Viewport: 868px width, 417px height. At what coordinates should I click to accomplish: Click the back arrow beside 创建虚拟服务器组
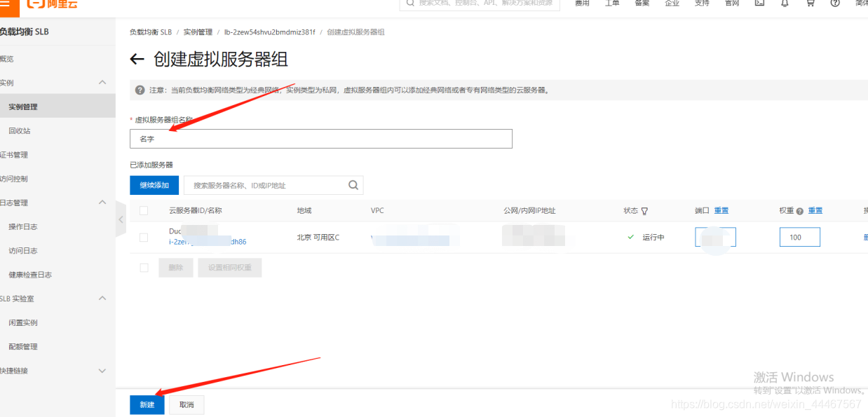tap(137, 59)
